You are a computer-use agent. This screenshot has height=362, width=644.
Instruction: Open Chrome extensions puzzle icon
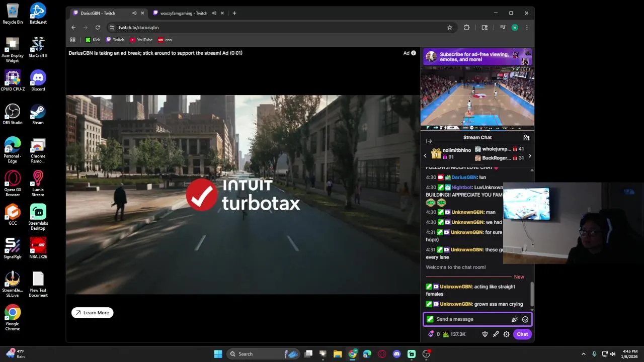click(x=467, y=28)
